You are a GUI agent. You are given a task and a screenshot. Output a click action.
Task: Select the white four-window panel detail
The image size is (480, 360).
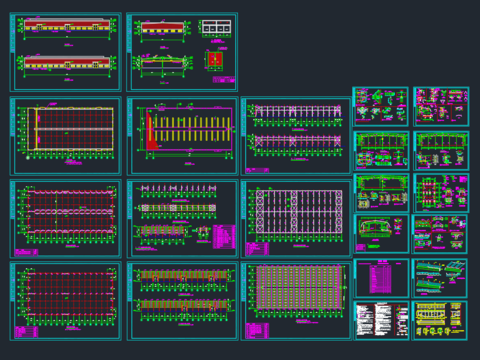pyautogui.click(x=216, y=27)
